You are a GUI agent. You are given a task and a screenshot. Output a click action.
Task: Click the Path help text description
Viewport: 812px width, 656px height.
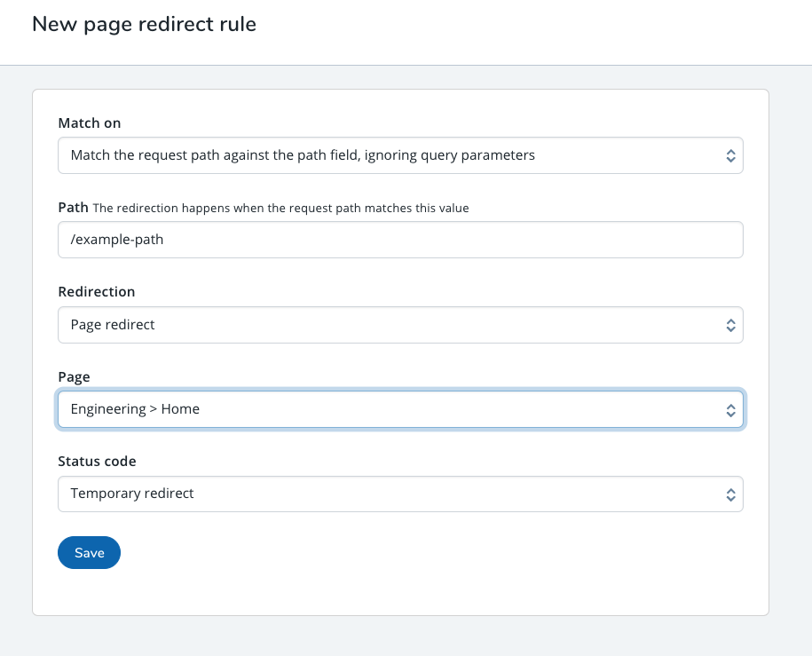pos(278,208)
